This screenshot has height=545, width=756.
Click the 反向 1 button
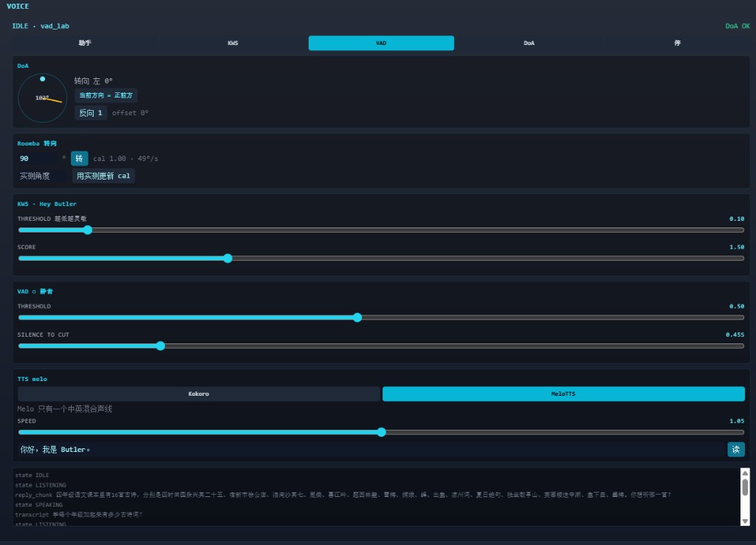pyautogui.click(x=91, y=113)
